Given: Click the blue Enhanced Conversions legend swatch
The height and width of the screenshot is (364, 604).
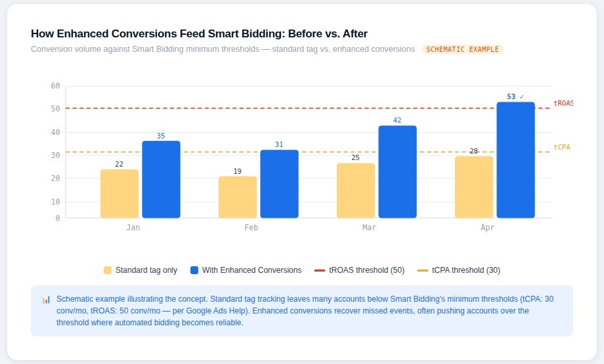Looking at the screenshot, I should pyautogui.click(x=194, y=270).
